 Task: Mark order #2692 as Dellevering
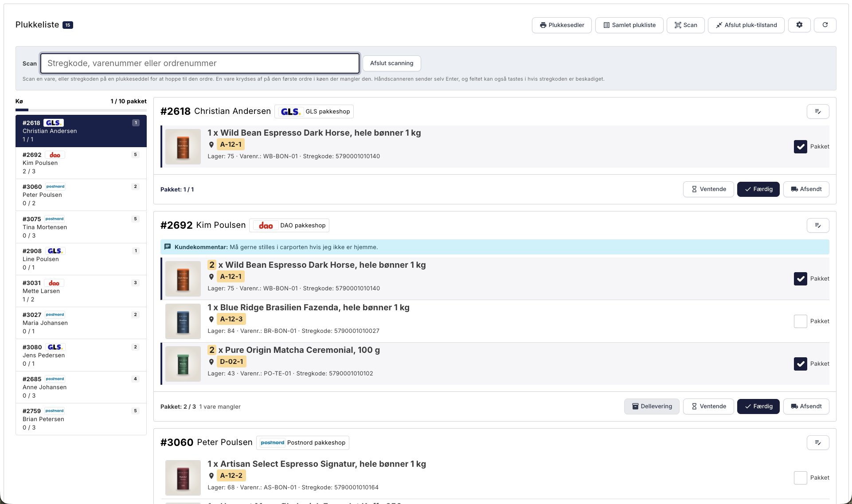pos(652,406)
